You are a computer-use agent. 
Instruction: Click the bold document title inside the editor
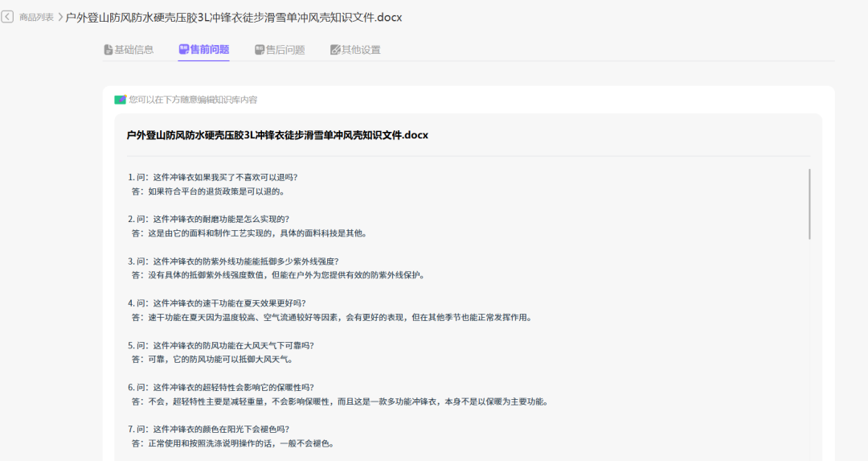[277, 135]
